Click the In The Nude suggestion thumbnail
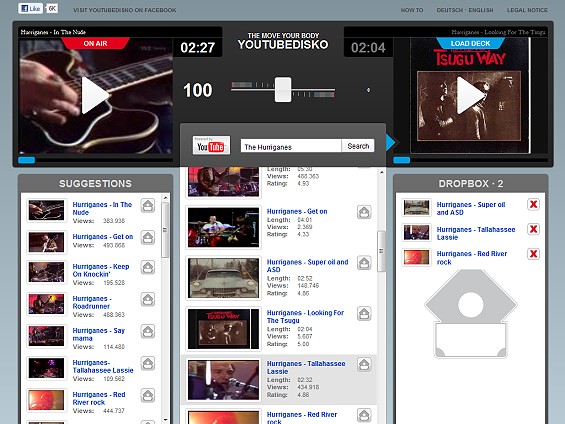Screen dimensions: 565x424 click(x=46, y=210)
